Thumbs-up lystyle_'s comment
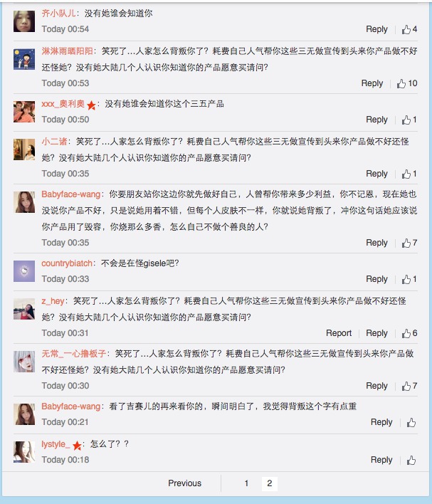 [411, 460]
